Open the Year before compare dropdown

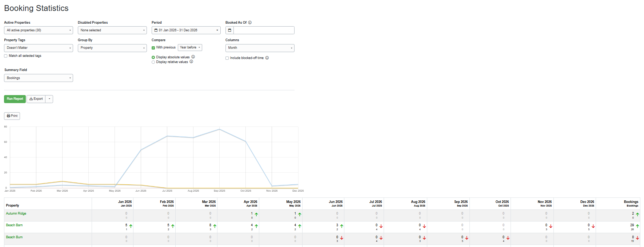[190, 47]
